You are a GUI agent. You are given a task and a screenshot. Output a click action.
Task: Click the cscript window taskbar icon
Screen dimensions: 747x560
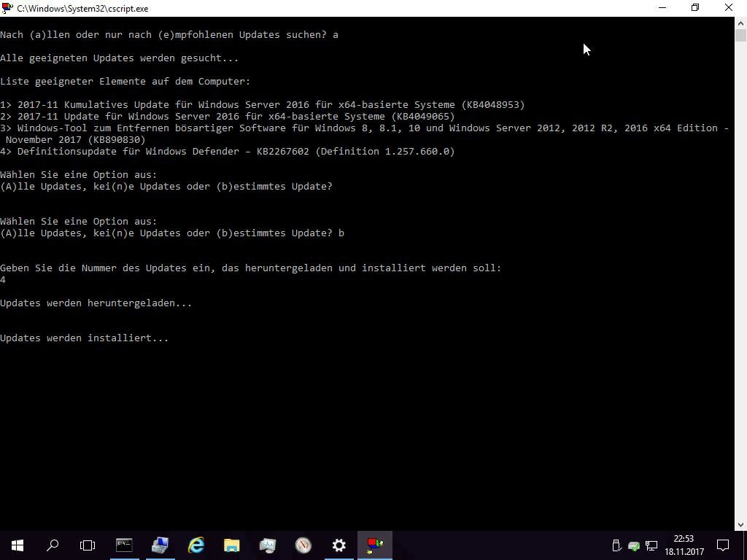[x=375, y=545]
